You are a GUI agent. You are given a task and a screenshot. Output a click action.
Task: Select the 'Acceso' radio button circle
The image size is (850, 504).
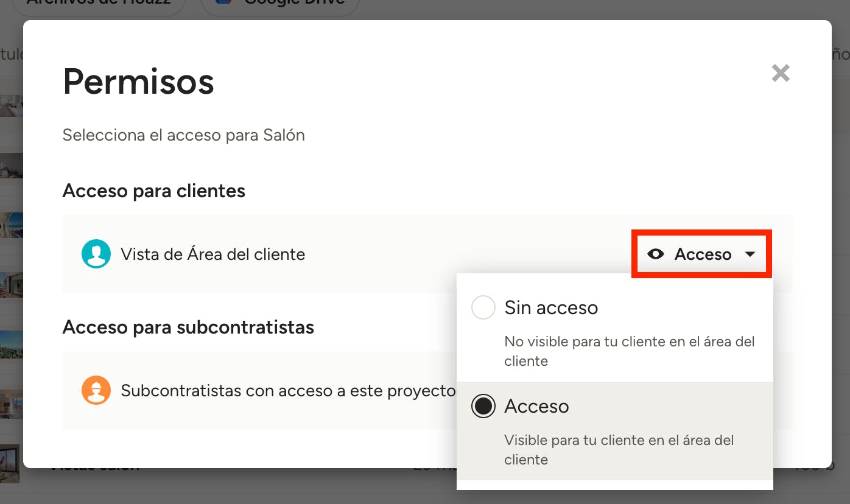[x=483, y=407]
